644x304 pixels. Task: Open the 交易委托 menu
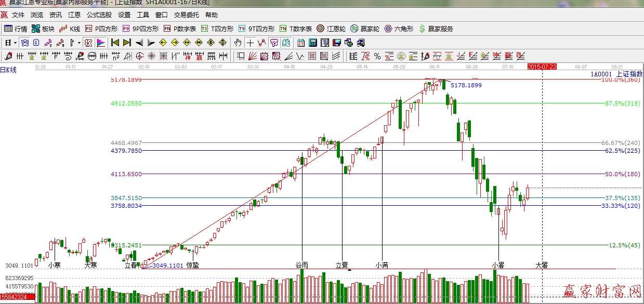pos(187,15)
